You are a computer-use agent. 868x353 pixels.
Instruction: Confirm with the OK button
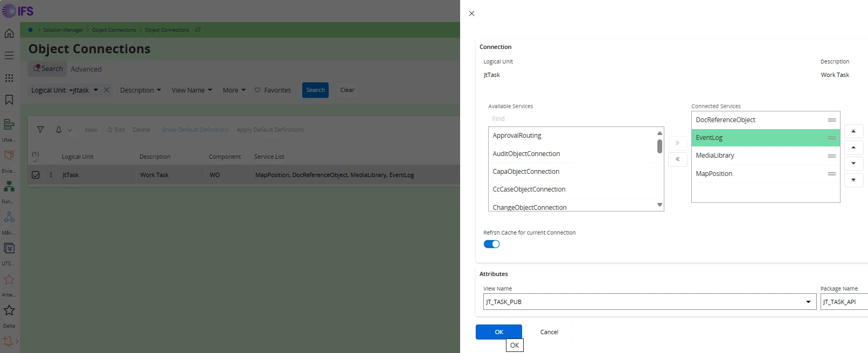click(x=499, y=332)
